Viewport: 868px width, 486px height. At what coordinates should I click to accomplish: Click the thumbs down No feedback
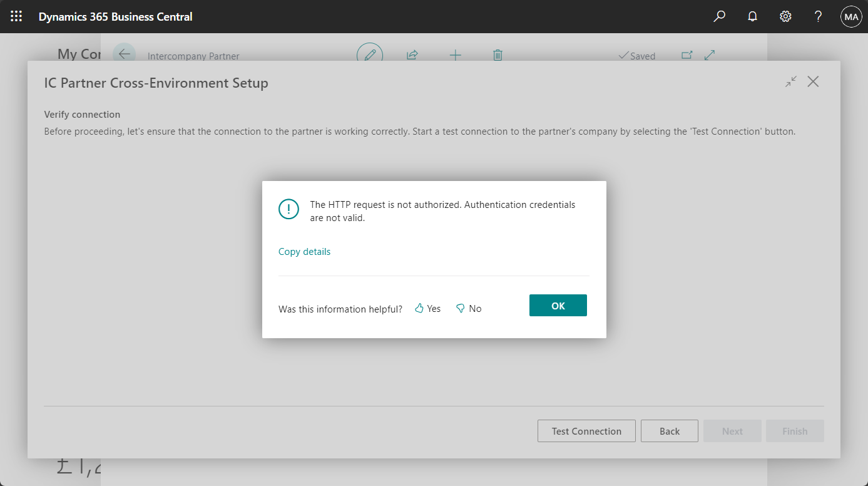tap(469, 308)
